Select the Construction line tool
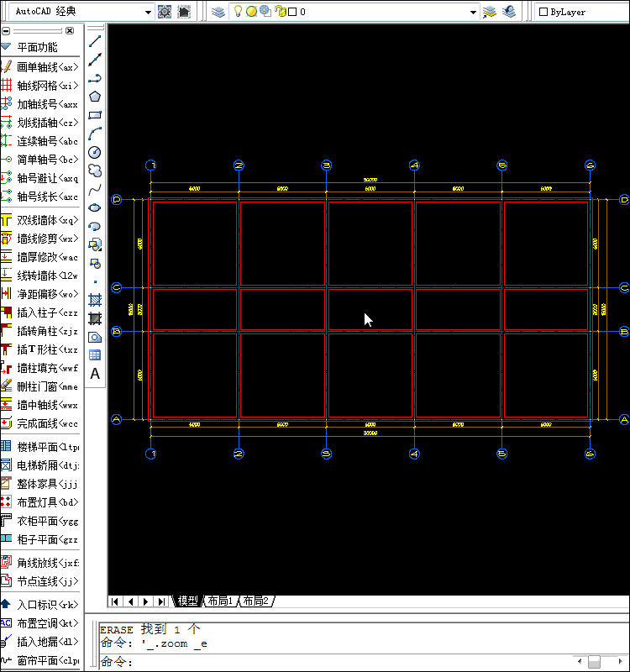The width and height of the screenshot is (630, 672). click(95, 60)
